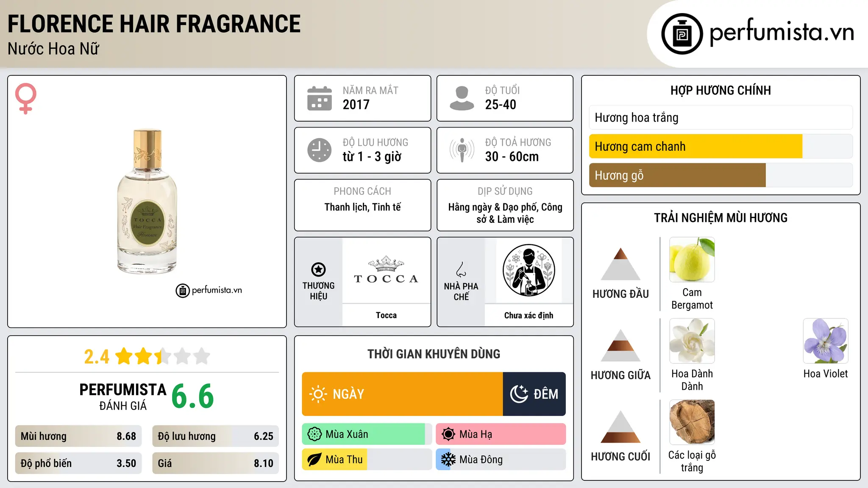
Task: Click the spring flower icon beside Mùa Xuân
Action: [314, 434]
